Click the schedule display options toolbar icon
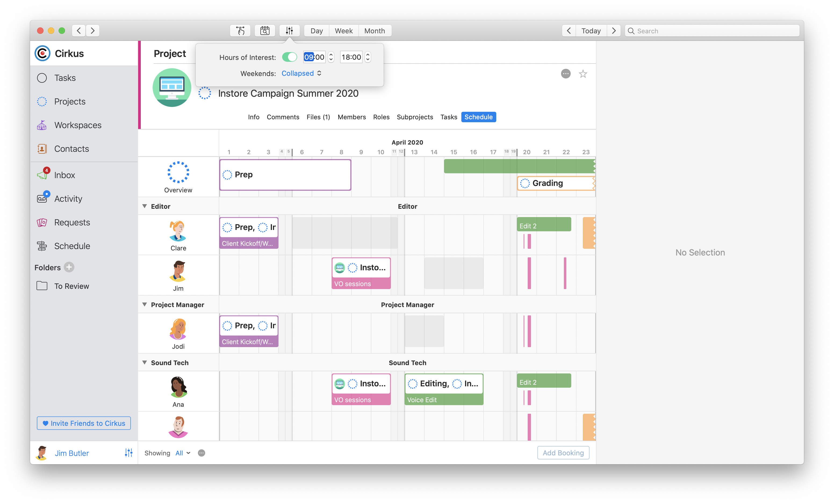The height and width of the screenshot is (504, 834). pyautogui.click(x=289, y=31)
